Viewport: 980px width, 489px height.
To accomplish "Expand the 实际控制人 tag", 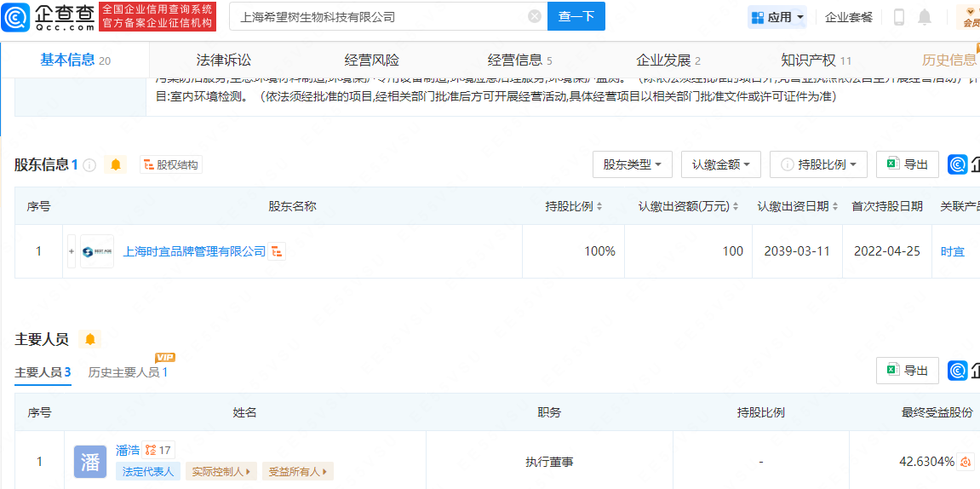I will tap(221, 471).
